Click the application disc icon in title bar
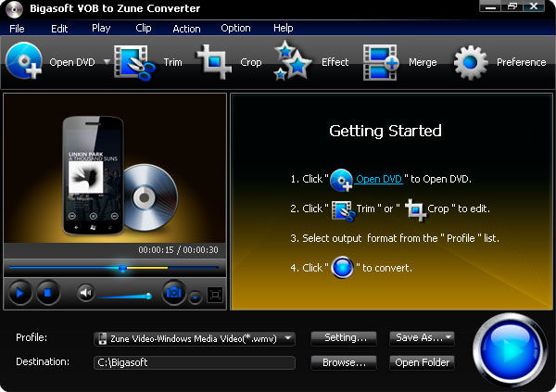This screenshot has width=556, height=392. point(14,9)
